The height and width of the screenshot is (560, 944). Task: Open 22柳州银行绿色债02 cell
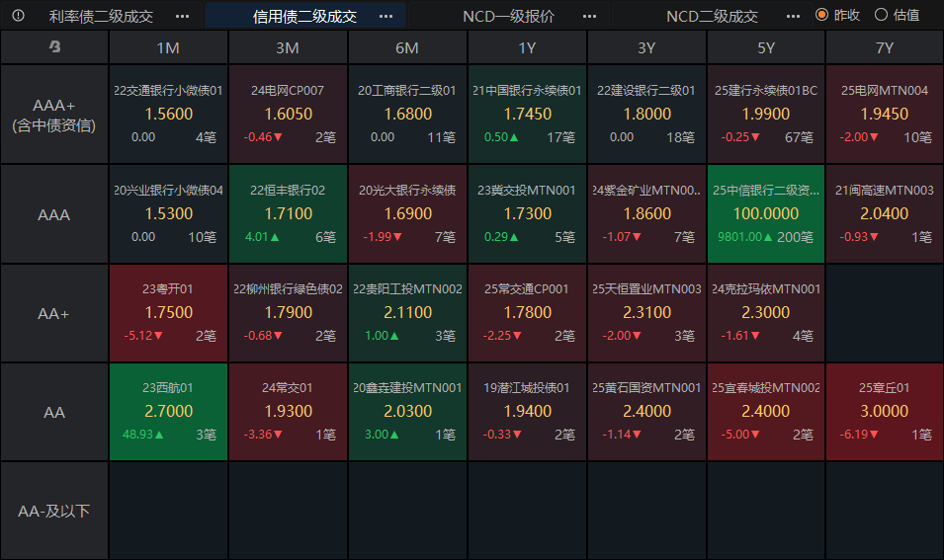(x=288, y=313)
